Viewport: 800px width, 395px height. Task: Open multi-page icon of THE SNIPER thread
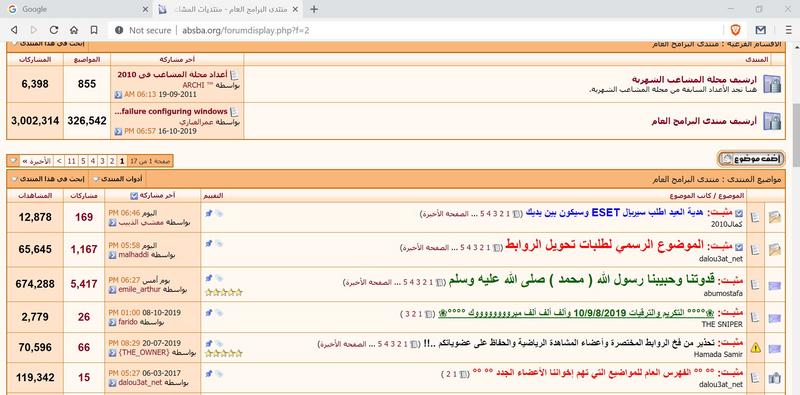click(x=428, y=313)
